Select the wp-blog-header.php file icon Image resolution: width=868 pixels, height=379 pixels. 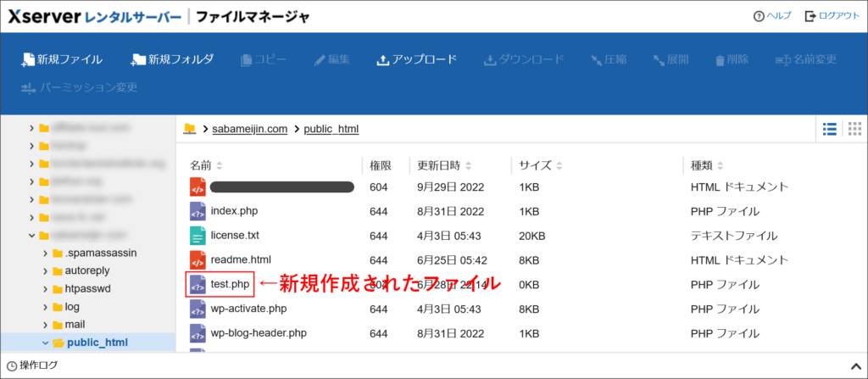[198, 333]
